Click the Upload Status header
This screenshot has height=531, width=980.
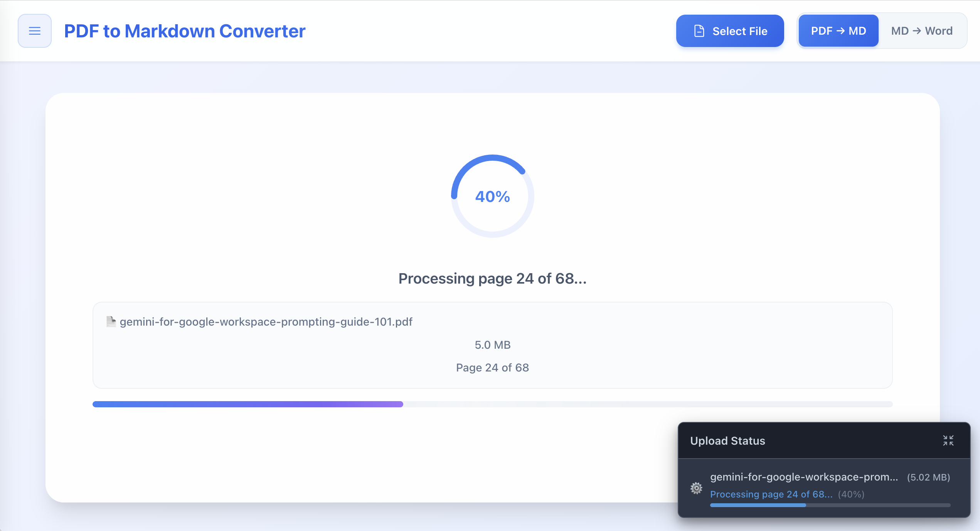coord(727,441)
